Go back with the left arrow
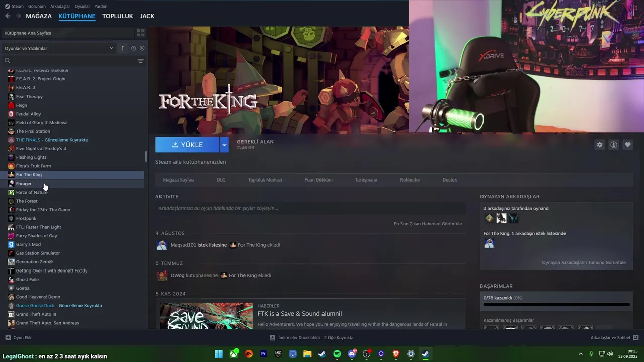The image size is (644, 362). pos(8,16)
